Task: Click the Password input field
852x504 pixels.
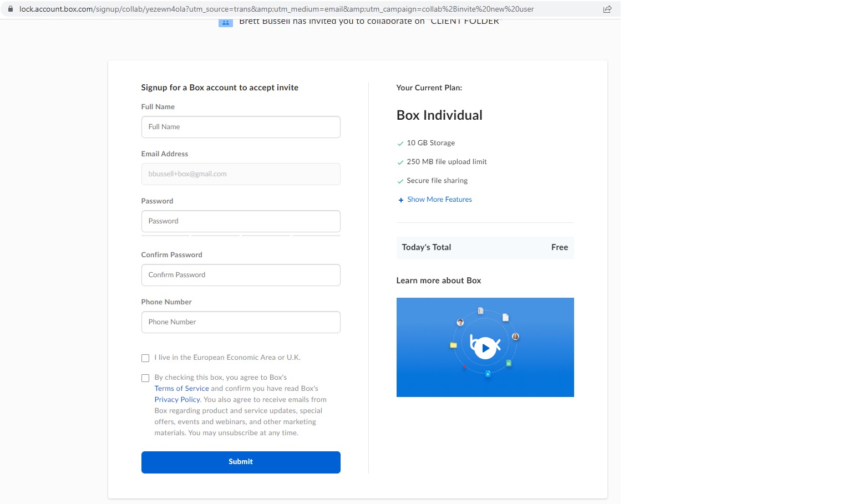Action: [x=240, y=221]
